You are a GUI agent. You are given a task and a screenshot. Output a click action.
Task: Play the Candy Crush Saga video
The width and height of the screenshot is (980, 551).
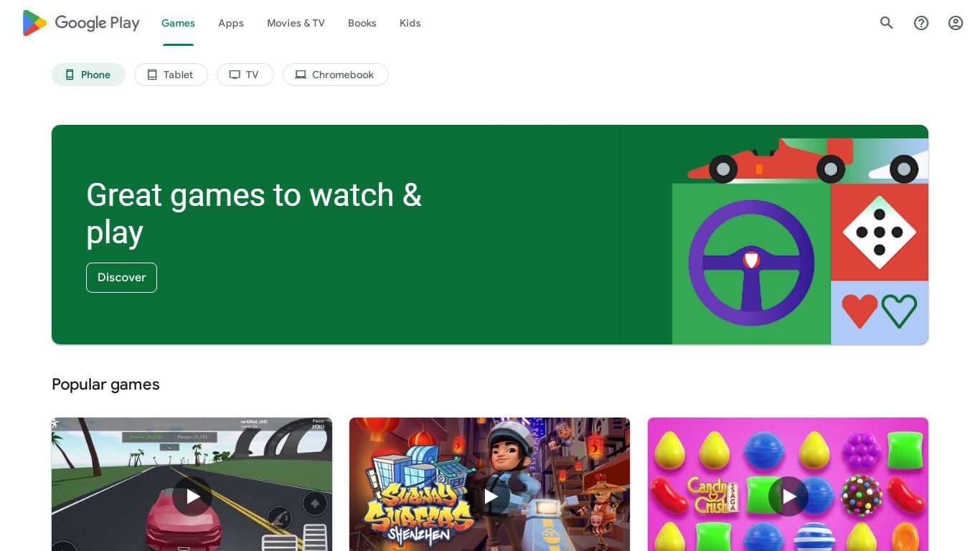point(788,496)
